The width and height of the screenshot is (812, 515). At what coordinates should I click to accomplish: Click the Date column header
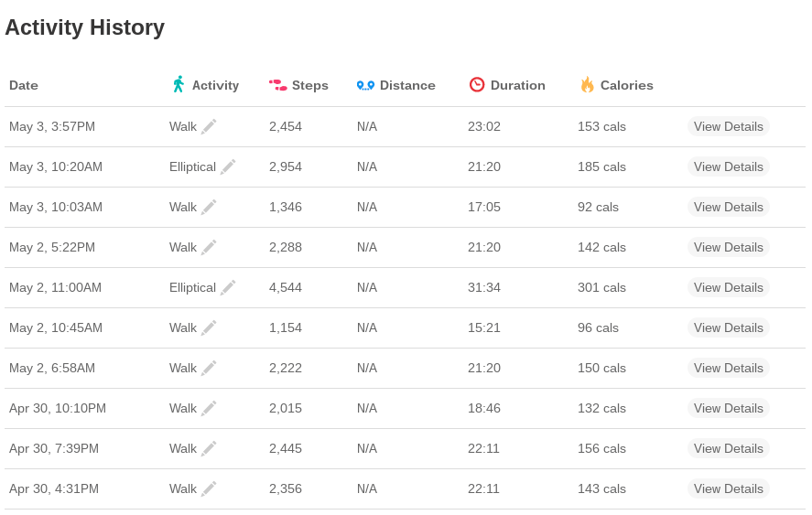click(24, 85)
